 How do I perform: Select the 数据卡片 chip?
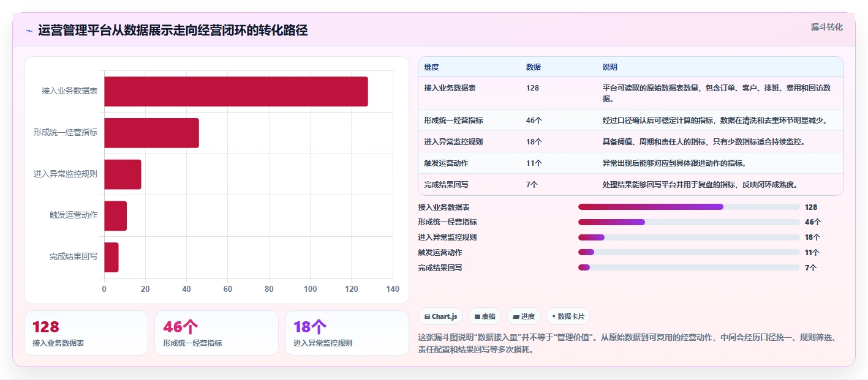[568, 316]
